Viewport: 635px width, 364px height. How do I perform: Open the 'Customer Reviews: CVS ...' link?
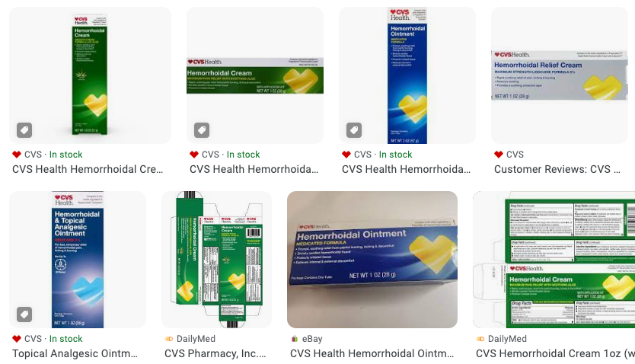557,169
